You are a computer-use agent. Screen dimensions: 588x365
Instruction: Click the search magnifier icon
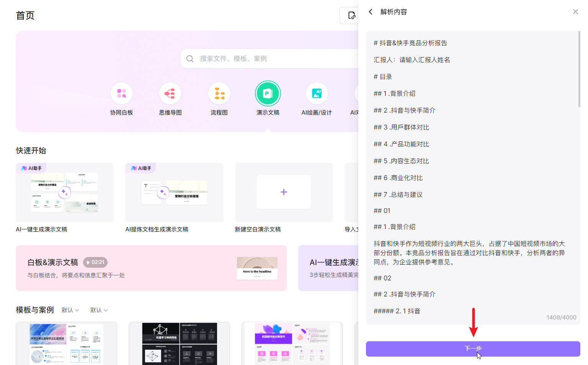190,59
